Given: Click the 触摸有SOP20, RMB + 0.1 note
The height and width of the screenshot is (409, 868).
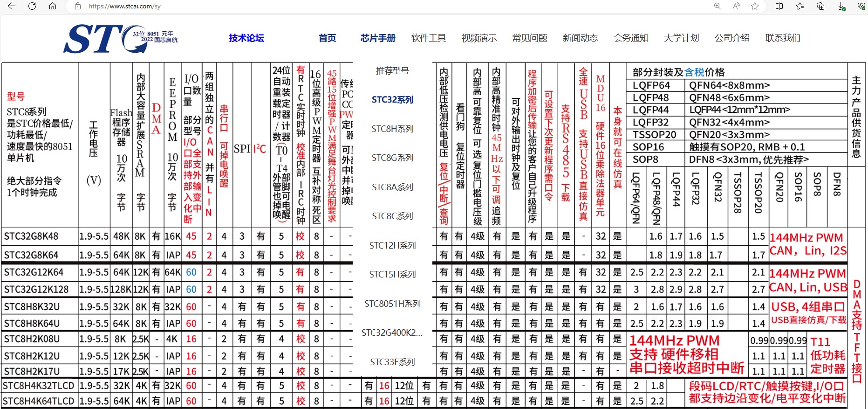Looking at the screenshot, I should tap(747, 147).
